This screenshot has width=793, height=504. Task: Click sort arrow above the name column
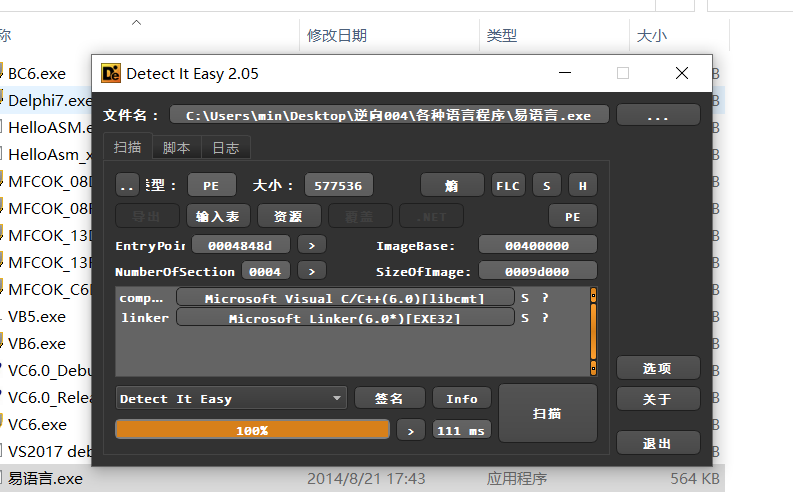click(137, 22)
